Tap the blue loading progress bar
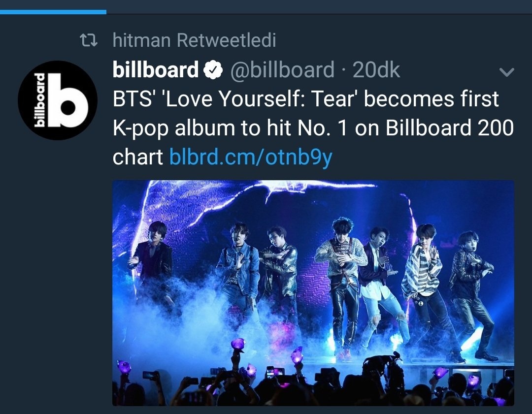 [53, 12]
